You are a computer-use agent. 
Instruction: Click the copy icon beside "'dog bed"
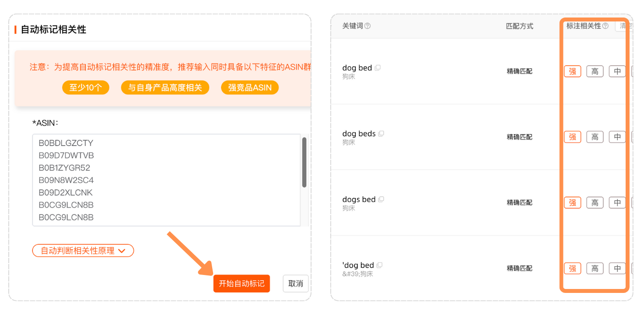379,265
